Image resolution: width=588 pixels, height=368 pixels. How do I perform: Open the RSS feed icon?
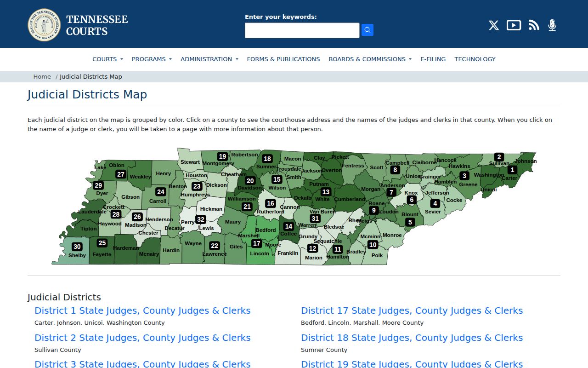coord(534,25)
